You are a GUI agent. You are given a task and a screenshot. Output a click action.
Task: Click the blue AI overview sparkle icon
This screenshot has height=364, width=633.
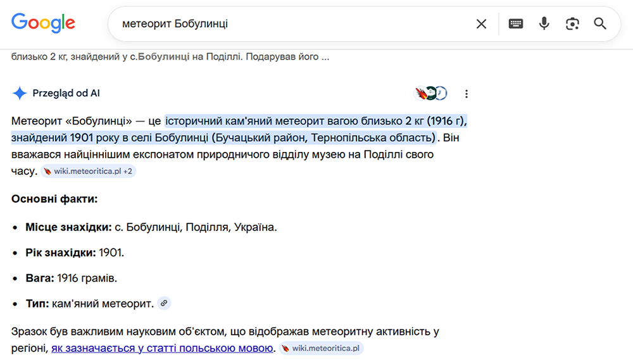pos(20,94)
